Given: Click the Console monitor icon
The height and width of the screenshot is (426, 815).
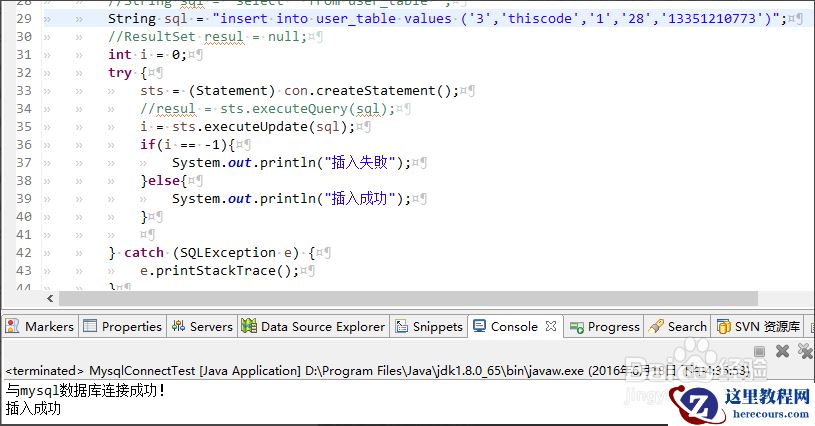Looking at the screenshot, I should (x=479, y=326).
